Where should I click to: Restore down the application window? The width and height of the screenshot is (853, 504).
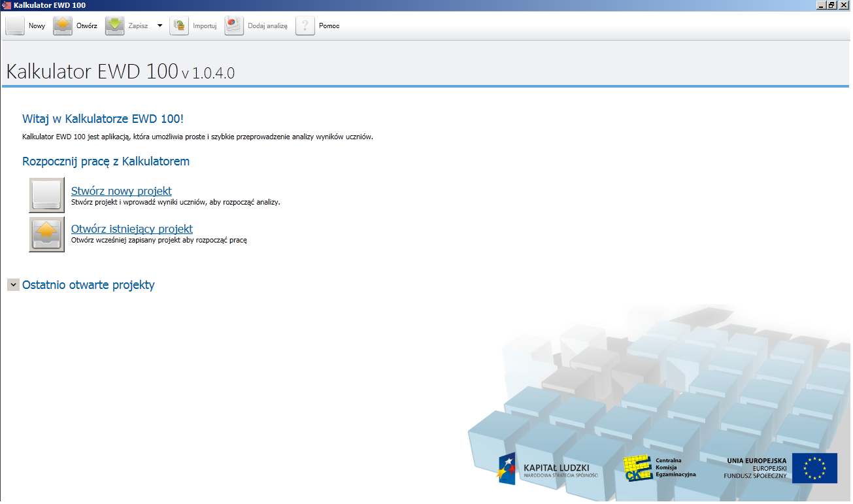pyautogui.click(x=832, y=5)
